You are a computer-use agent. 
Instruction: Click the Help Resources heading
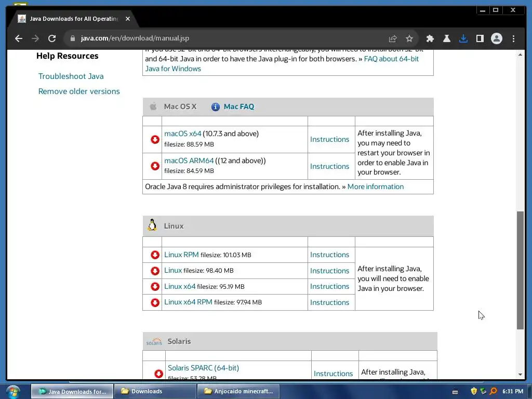pos(67,56)
